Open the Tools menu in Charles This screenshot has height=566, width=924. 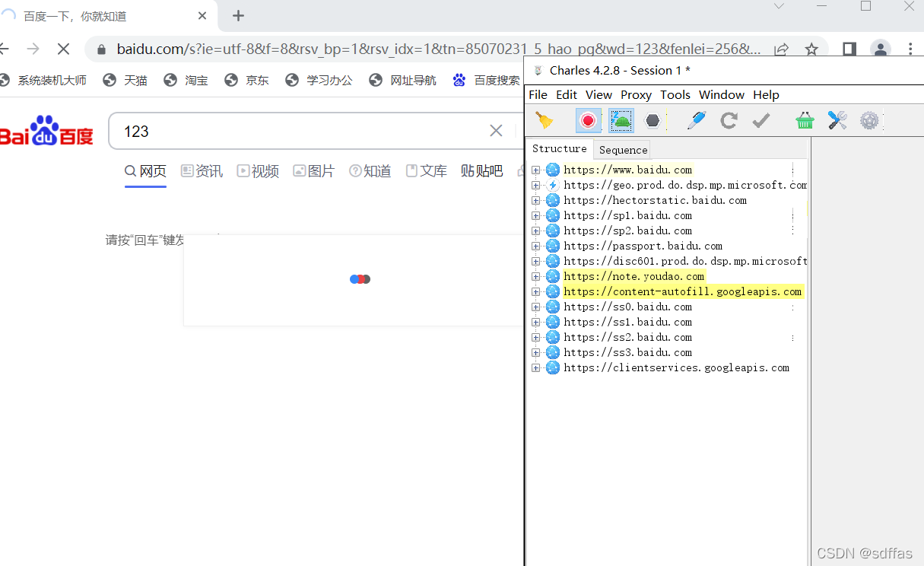pos(675,95)
